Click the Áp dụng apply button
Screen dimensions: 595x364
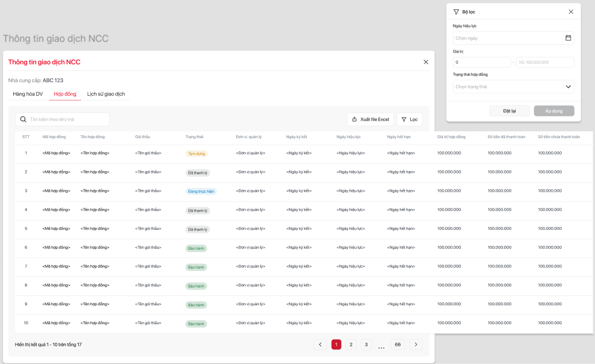click(x=553, y=111)
